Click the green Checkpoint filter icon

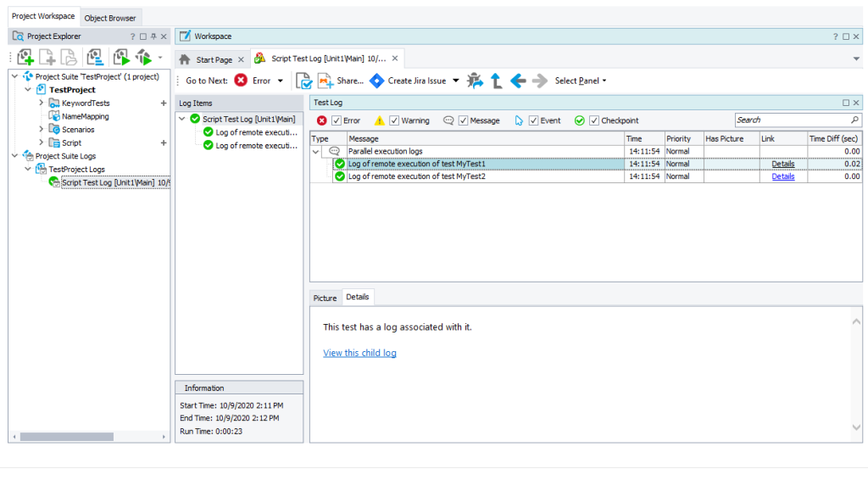click(580, 120)
